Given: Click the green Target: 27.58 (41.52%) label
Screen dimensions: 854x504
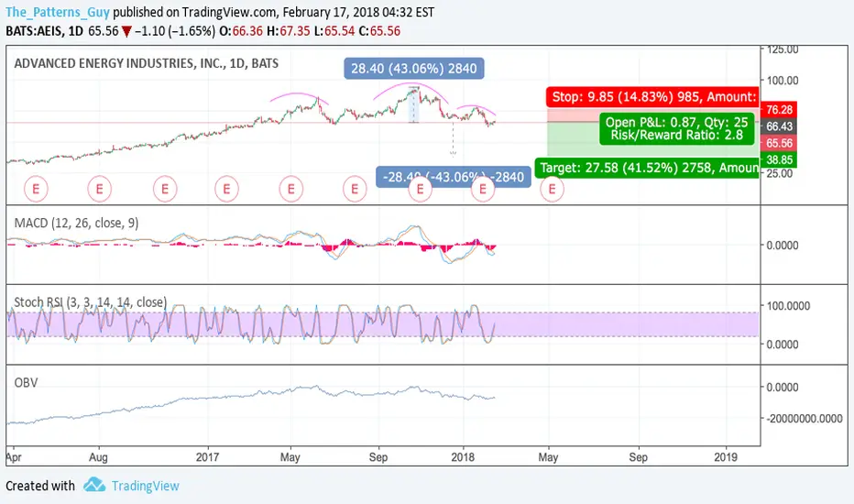Looking at the screenshot, I should point(648,168).
